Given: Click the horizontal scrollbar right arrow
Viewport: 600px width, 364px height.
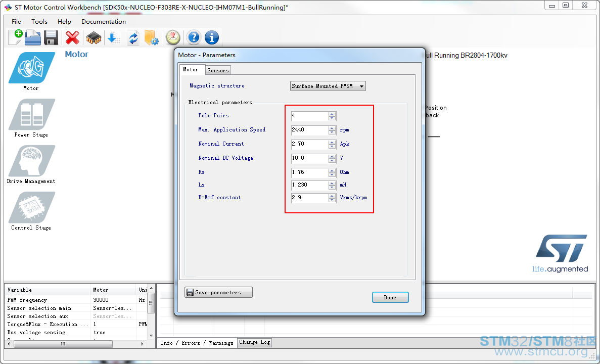Looking at the screenshot, I should [143, 344].
